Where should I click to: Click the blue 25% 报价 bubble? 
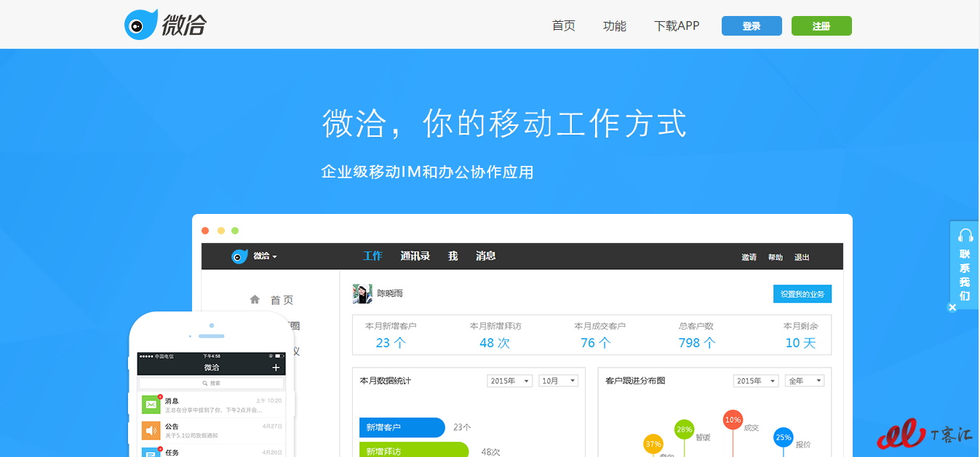click(x=784, y=437)
